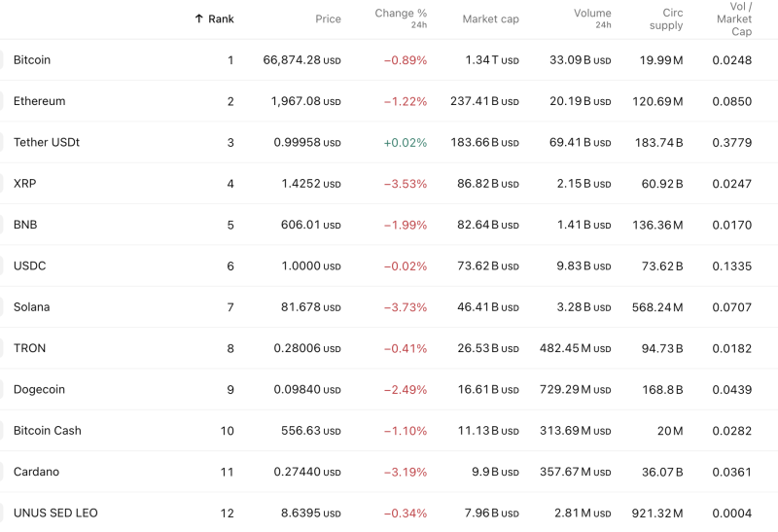The height and width of the screenshot is (532, 778).
Task: Click Bitcoin circ supply 19.99 M
Action: point(661,60)
